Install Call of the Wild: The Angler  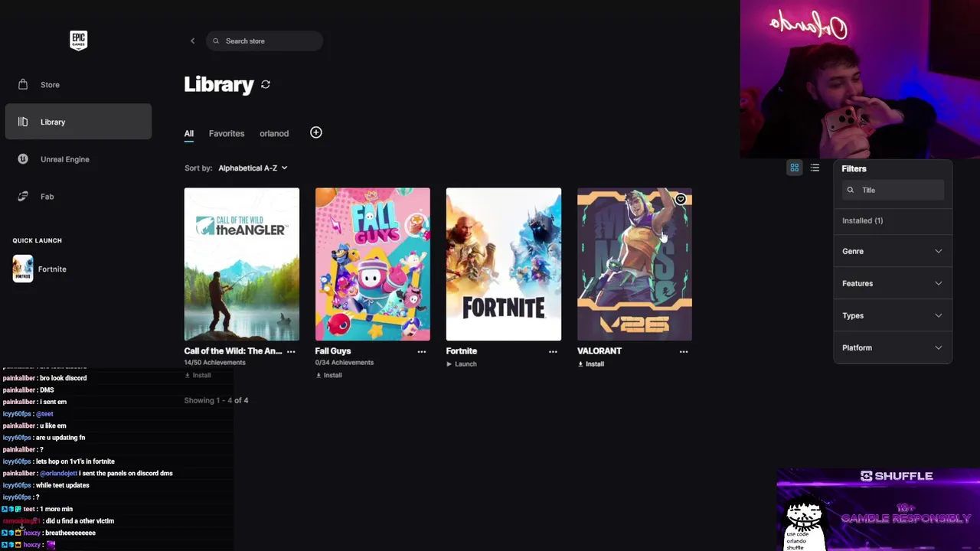pyautogui.click(x=198, y=375)
